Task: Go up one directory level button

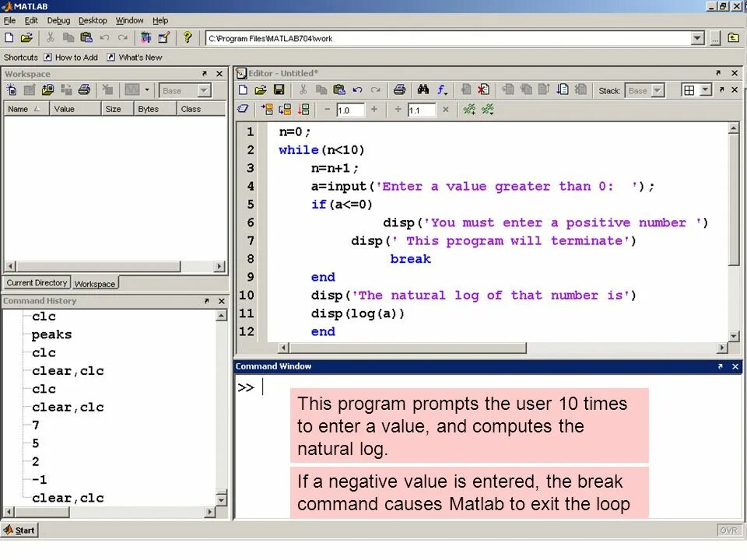Action: point(733,38)
